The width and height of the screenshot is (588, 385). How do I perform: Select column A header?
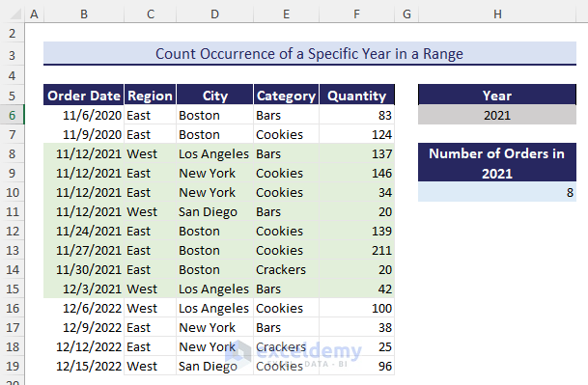pos(34,14)
